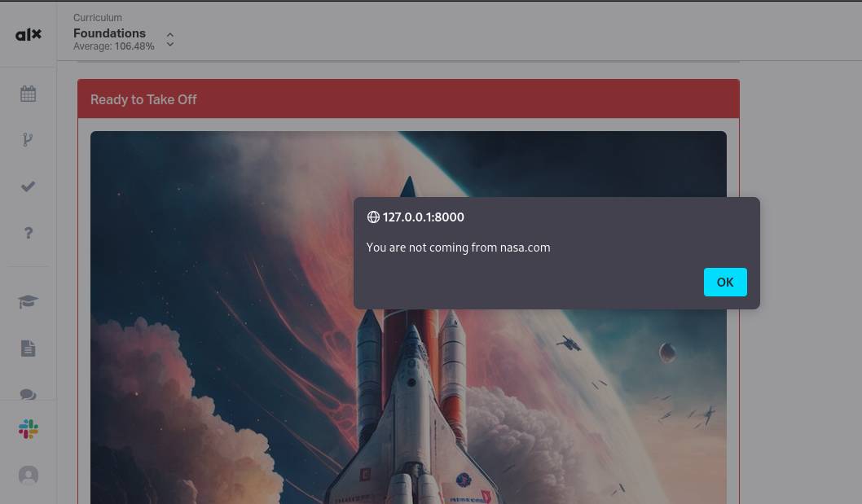Click the Foundations curriculum title
Screen dimensions: 862x504
click(109, 33)
